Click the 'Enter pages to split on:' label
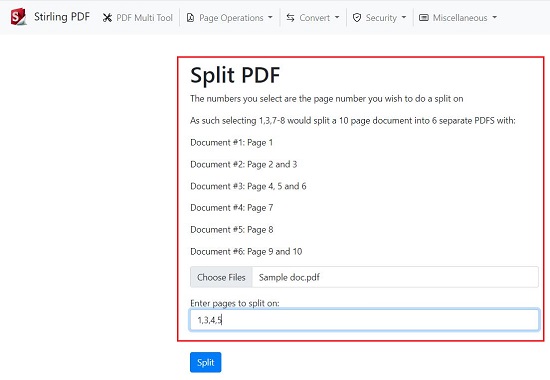The height and width of the screenshot is (380, 550). 235,303
